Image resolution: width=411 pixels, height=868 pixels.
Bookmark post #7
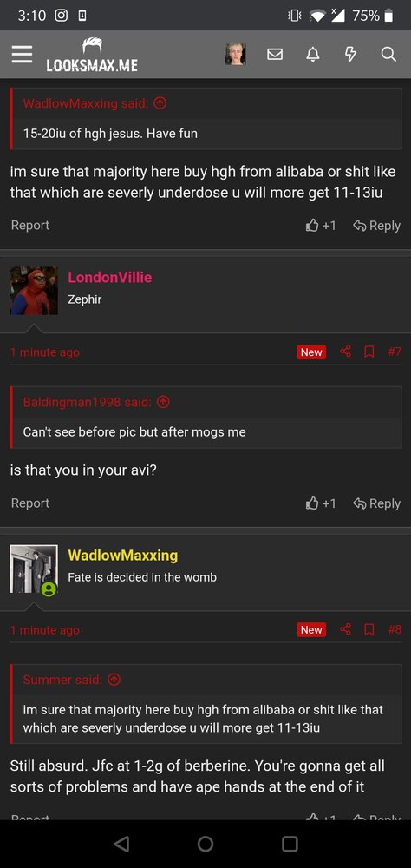[369, 352]
